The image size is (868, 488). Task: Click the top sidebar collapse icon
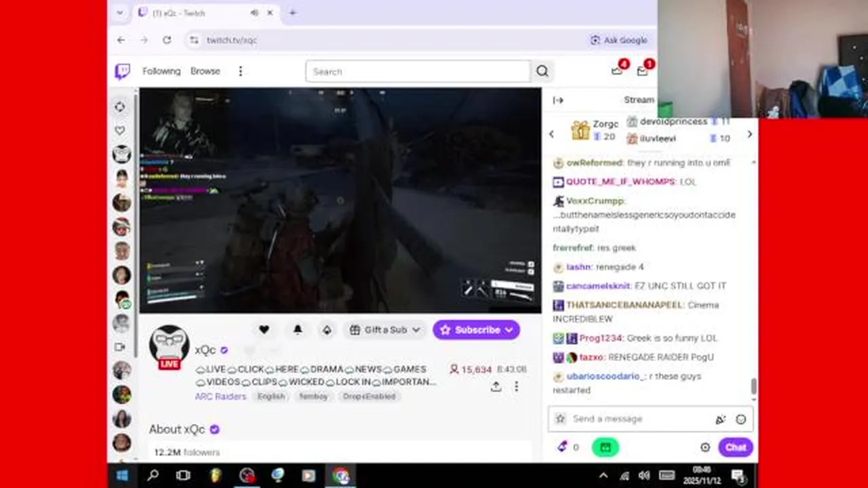[x=120, y=106]
